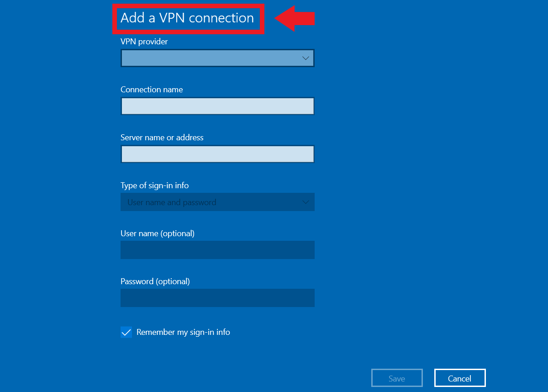This screenshot has height=392, width=548.
Task: Click the User name (optional) field
Action: [x=217, y=250]
